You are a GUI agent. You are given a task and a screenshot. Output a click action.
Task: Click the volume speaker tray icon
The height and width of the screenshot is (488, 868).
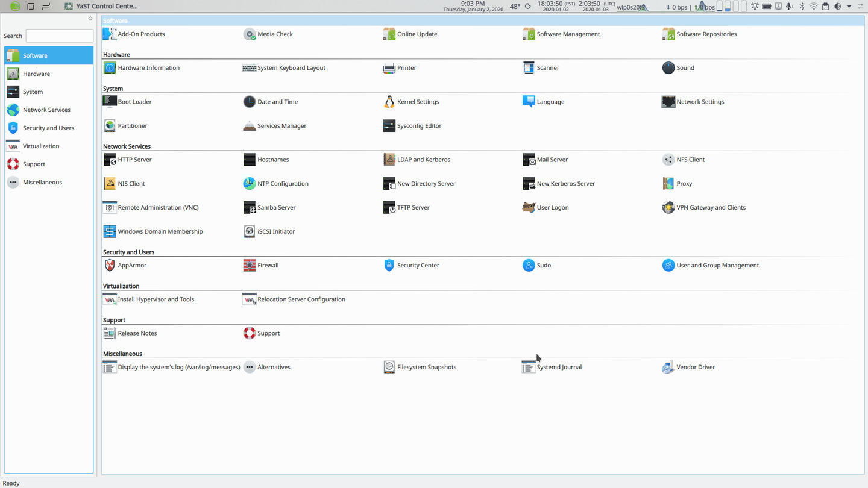coord(837,7)
